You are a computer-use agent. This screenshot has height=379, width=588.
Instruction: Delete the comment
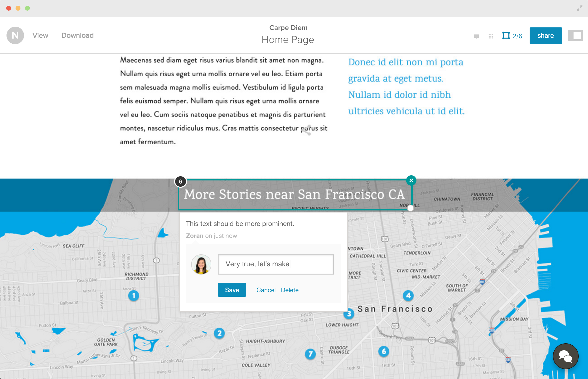pyautogui.click(x=290, y=290)
